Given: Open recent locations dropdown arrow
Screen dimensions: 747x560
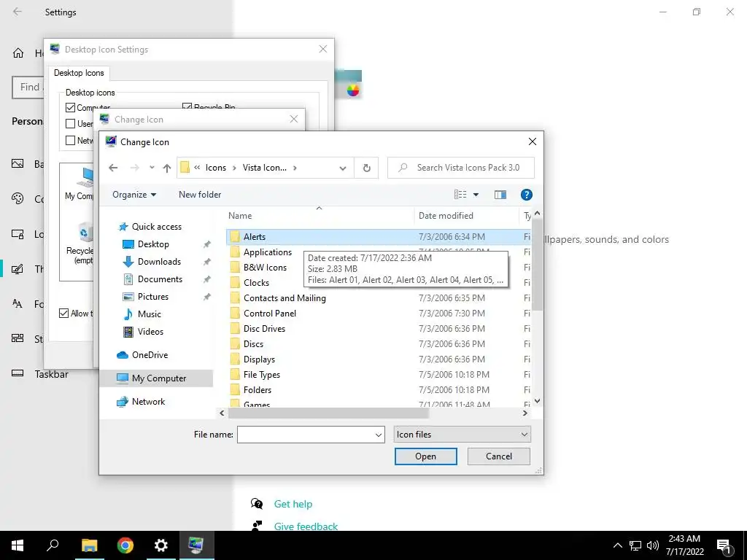Looking at the screenshot, I should pyautogui.click(x=152, y=168).
